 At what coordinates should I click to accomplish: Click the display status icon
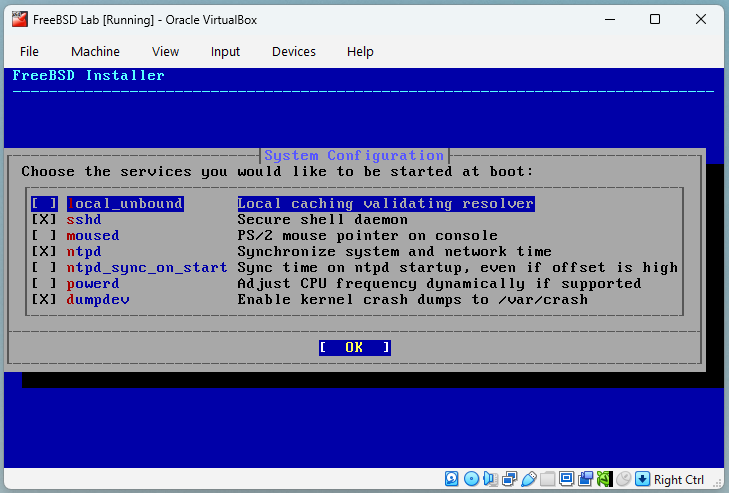pos(566,479)
